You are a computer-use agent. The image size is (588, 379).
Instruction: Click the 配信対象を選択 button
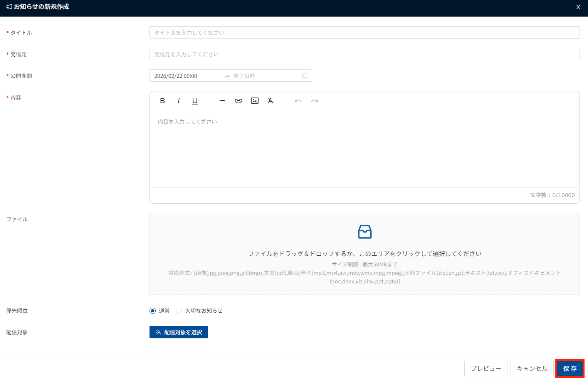179,332
